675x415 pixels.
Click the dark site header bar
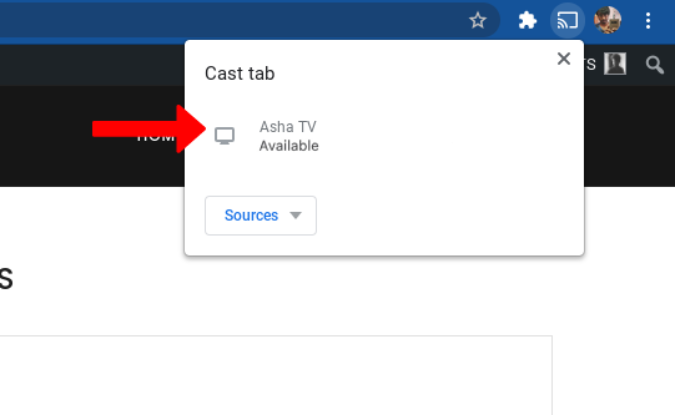93,65
